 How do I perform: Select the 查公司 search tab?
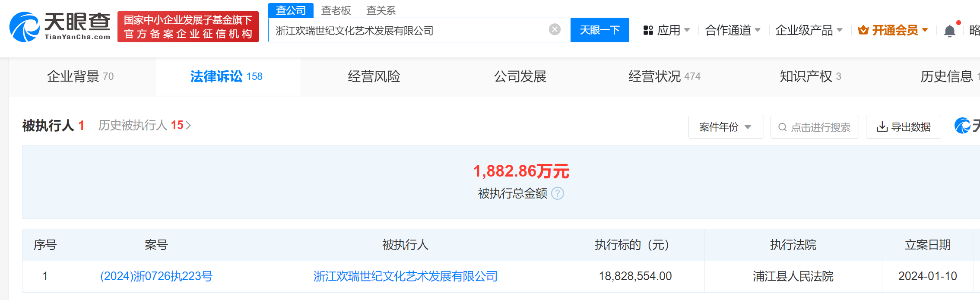[291, 10]
